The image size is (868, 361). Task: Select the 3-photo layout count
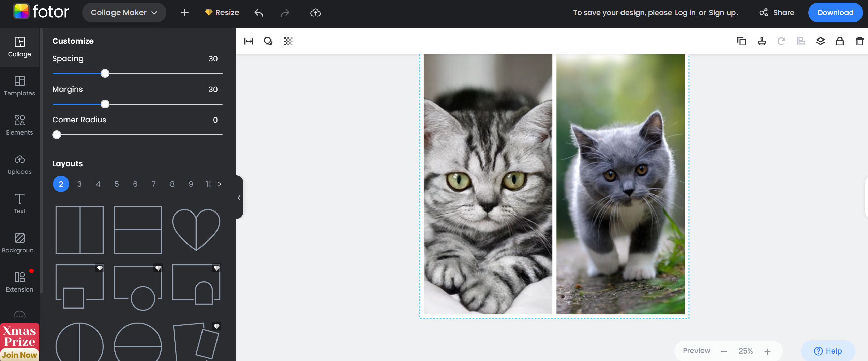[79, 184]
